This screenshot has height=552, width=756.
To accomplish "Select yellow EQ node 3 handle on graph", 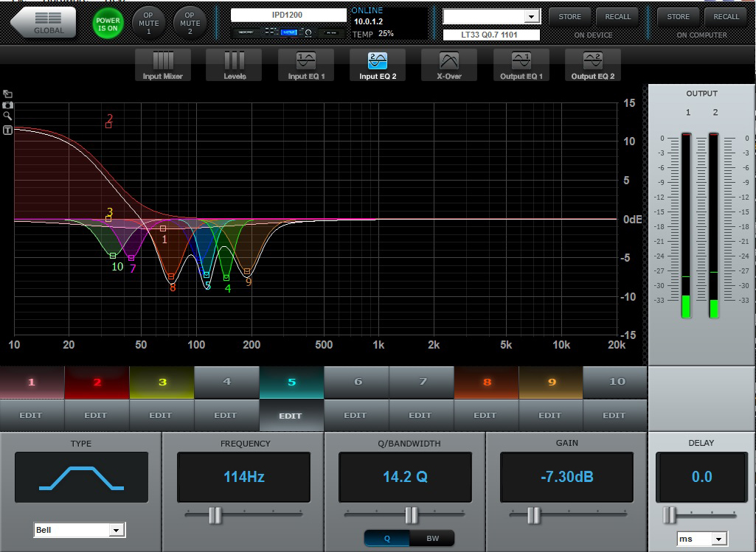I will [x=108, y=219].
